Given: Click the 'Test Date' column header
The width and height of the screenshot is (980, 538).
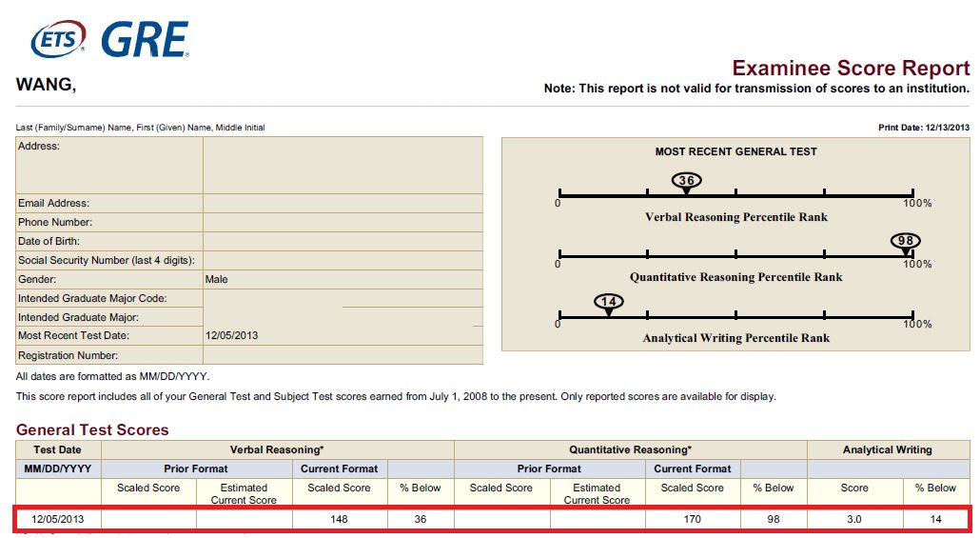Looking at the screenshot, I should point(57,449).
